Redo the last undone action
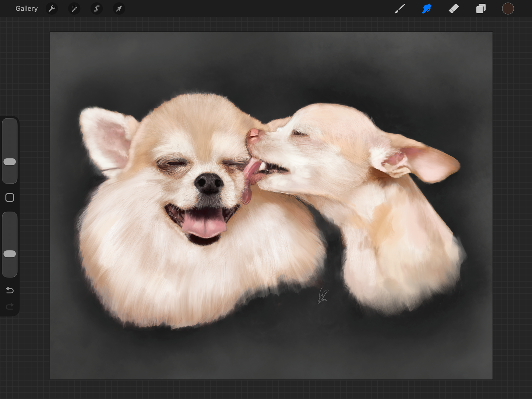The height and width of the screenshot is (399, 532). click(x=10, y=307)
